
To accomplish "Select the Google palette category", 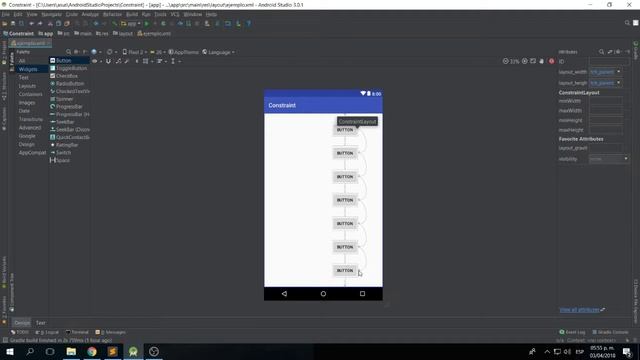I will coord(27,136).
